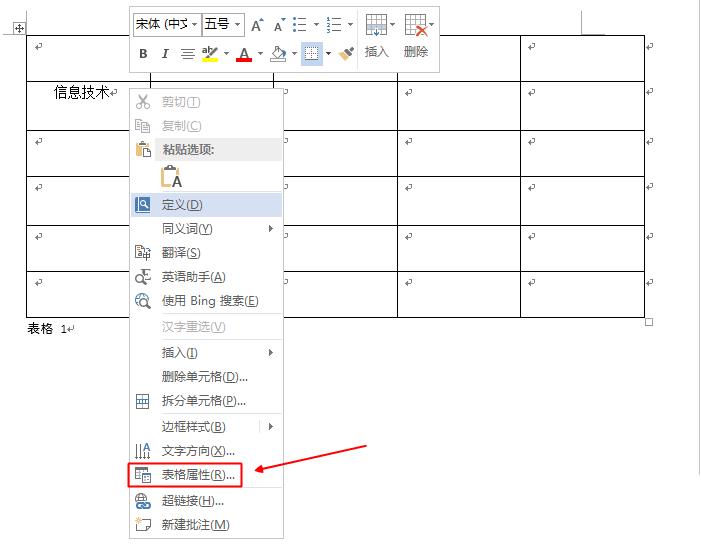This screenshot has width=701, height=556.
Task: Expand shading color dropdown arrow
Action: point(294,54)
